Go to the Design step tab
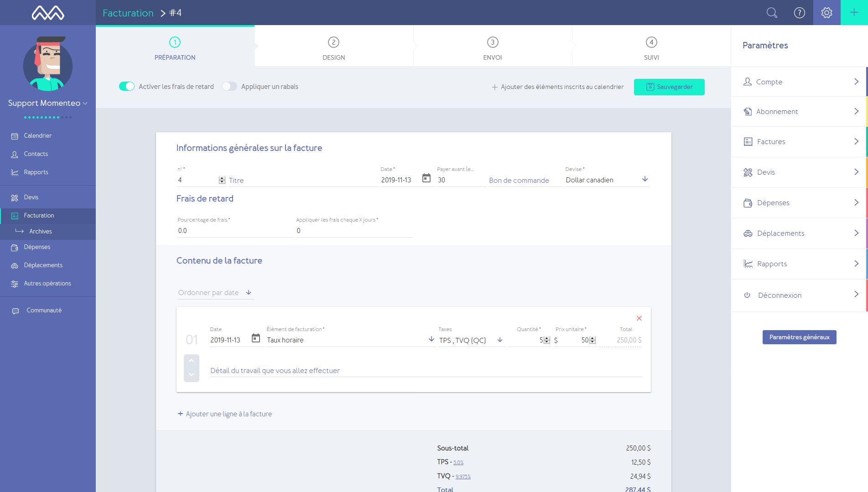This screenshot has width=868, height=492. (333, 48)
